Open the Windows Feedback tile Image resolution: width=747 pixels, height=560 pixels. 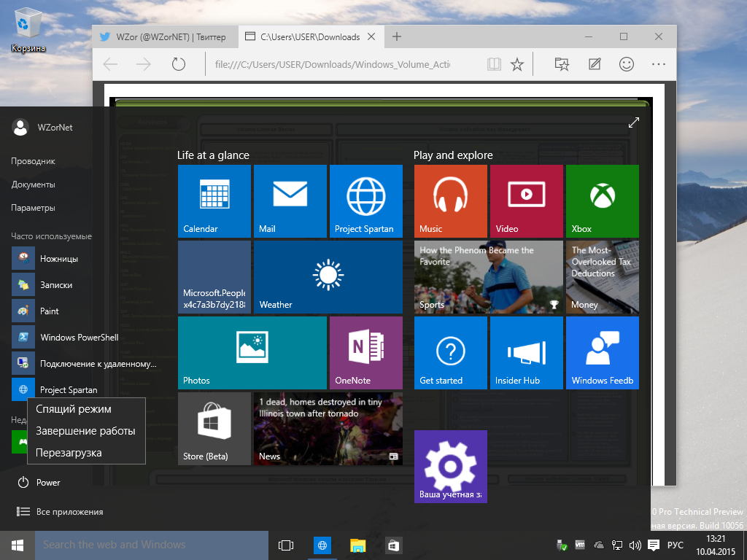click(602, 353)
